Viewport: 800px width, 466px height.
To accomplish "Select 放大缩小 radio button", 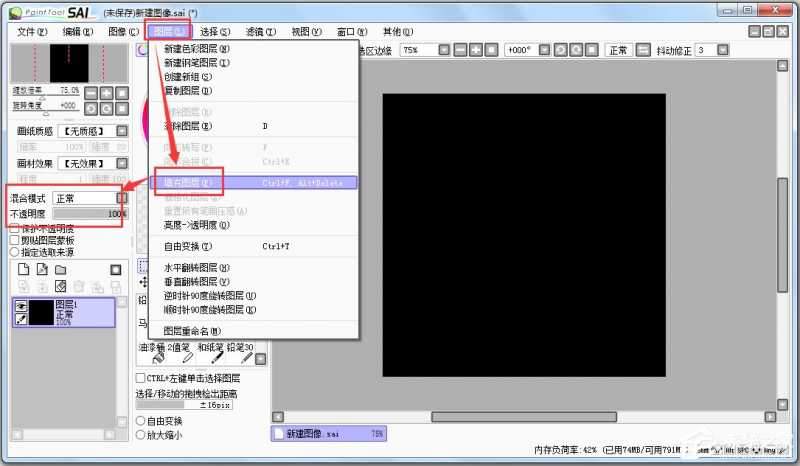I will click(141, 435).
